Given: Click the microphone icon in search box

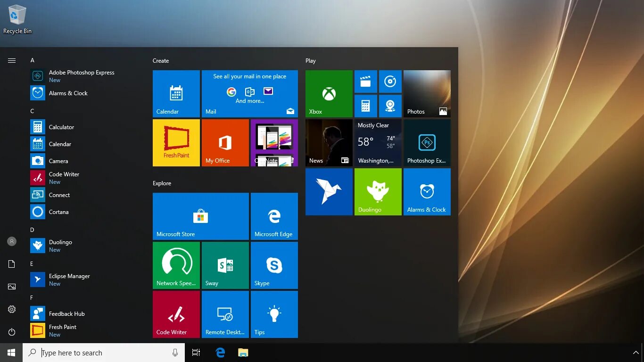Looking at the screenshot, I should [175, 353].
